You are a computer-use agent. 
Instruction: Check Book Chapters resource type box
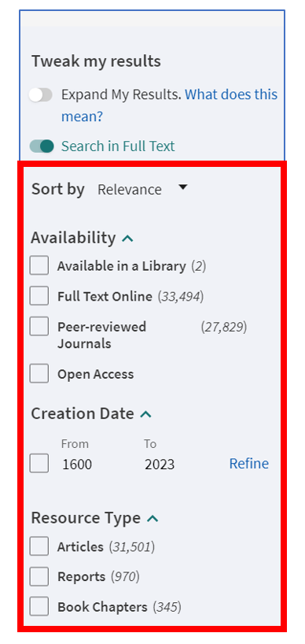(39, 607)
